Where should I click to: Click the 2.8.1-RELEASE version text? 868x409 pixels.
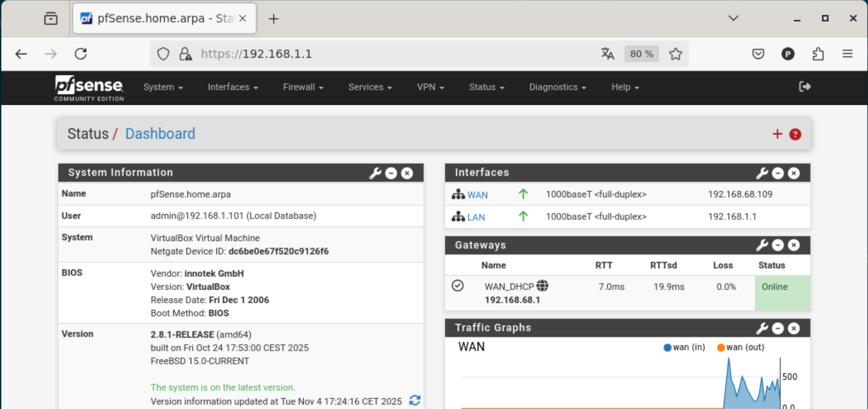(182, 334)
